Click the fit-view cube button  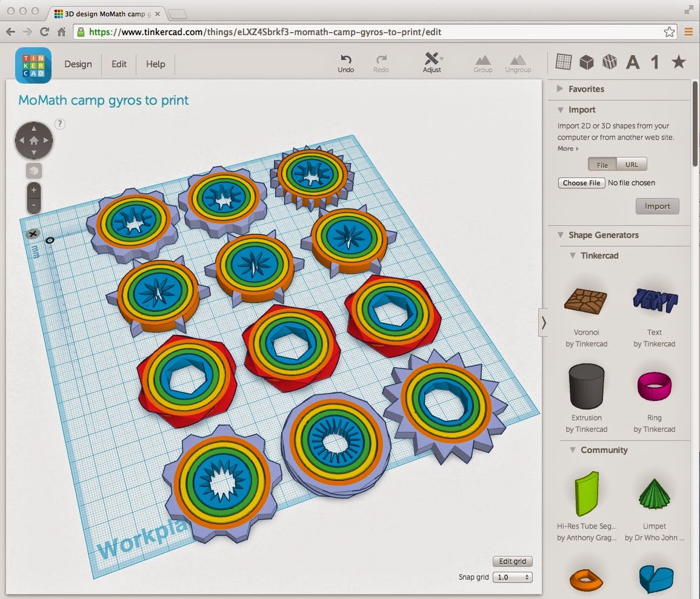pos(34,170)
